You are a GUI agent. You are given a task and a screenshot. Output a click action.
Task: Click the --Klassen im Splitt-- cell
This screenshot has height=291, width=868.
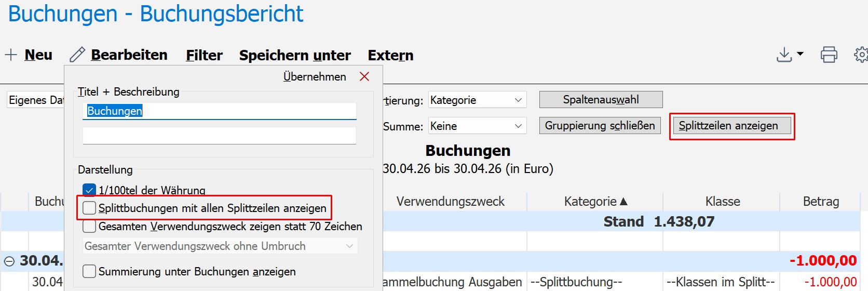[x=721, y=282]
